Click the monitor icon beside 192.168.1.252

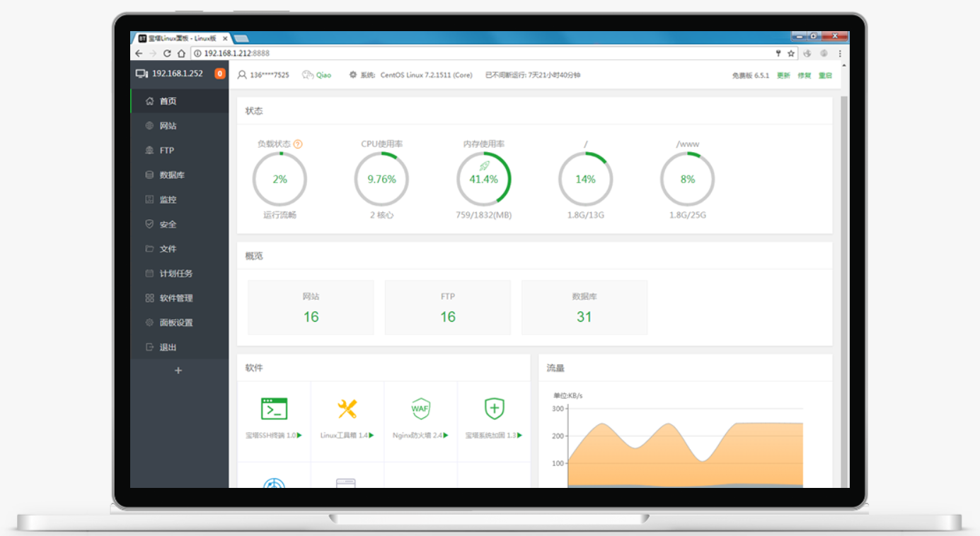[142, 74]
